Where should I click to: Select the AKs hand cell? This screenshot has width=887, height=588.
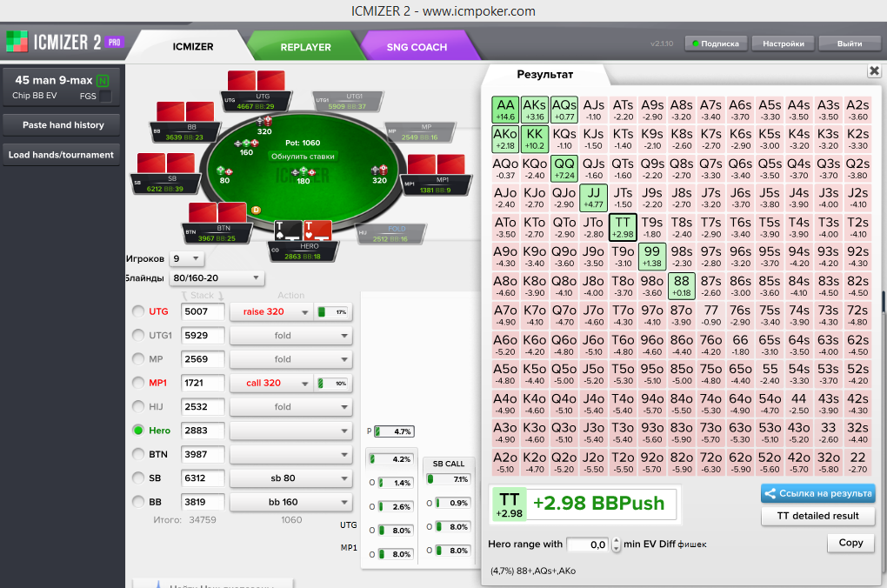pos(535,110)
